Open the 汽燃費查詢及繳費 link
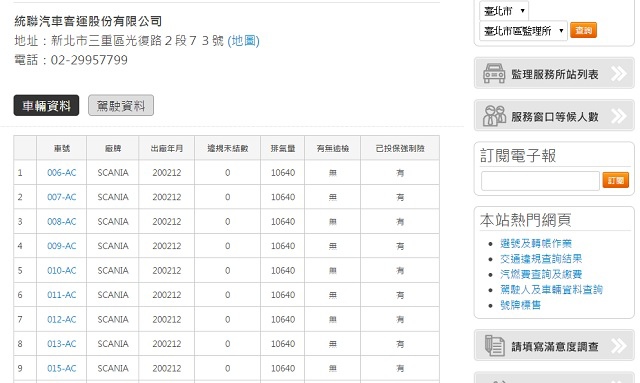This screenshot has width=640, height=383. (x=541, y=274)
